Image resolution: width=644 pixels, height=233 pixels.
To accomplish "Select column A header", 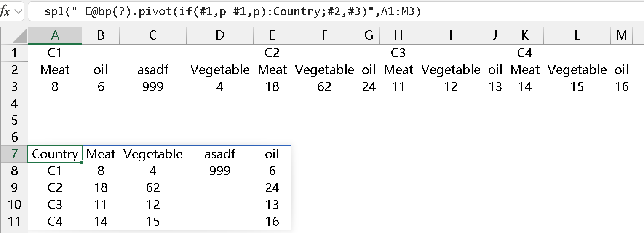I will tap(55, 36).
